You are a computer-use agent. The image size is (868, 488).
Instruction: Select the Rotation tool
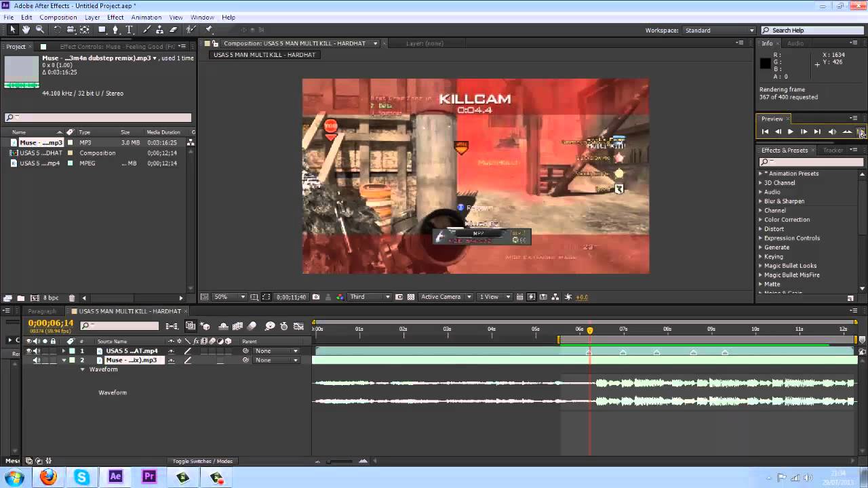57,30
